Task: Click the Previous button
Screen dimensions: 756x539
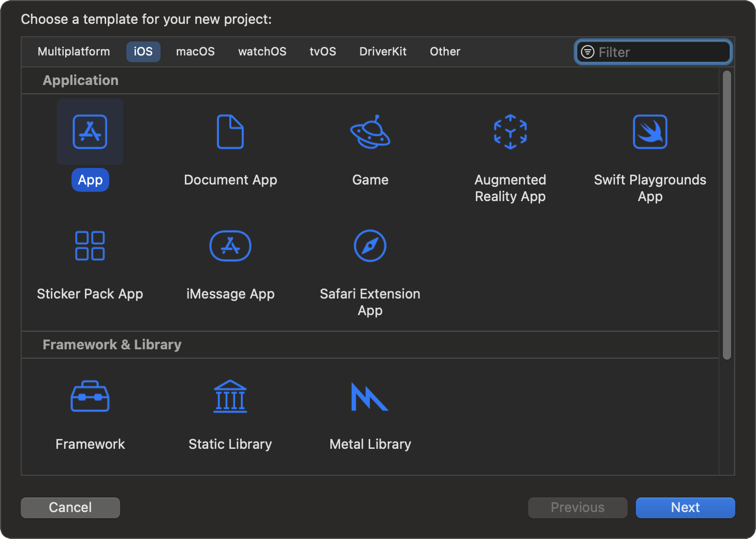Action: click(x=578, y=507)
